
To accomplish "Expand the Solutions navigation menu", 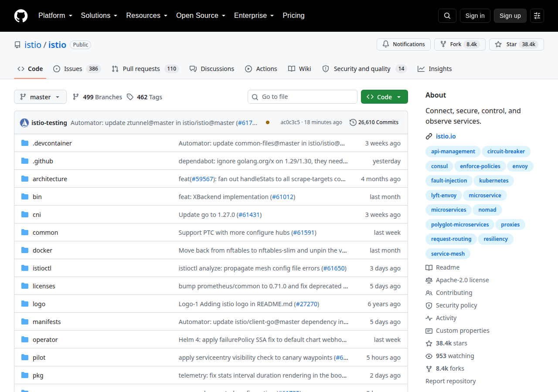I will 99,16.
